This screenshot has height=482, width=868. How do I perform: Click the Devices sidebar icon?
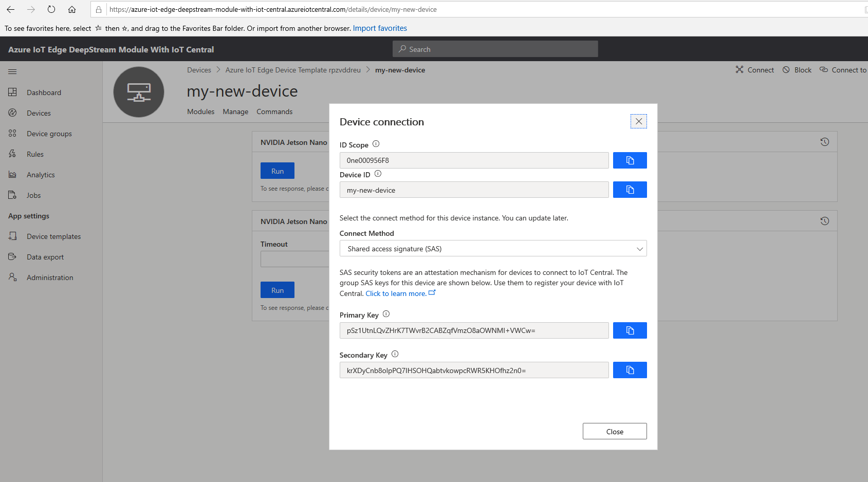[12, 113]
